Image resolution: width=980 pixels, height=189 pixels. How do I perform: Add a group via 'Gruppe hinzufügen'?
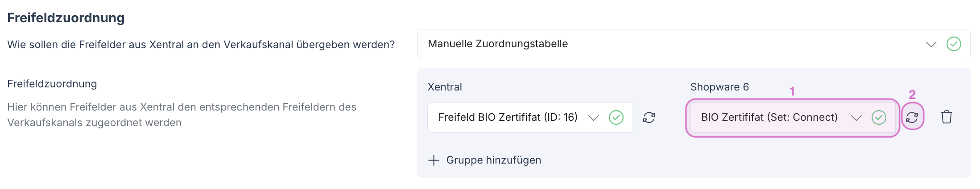[493, 160]
